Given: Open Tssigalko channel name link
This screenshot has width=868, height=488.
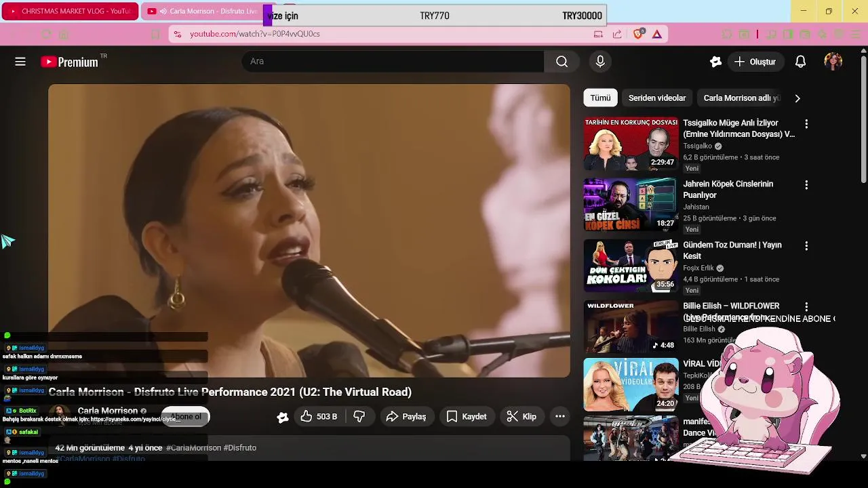Looking at the screenshot, I should (x=697, y=146).
